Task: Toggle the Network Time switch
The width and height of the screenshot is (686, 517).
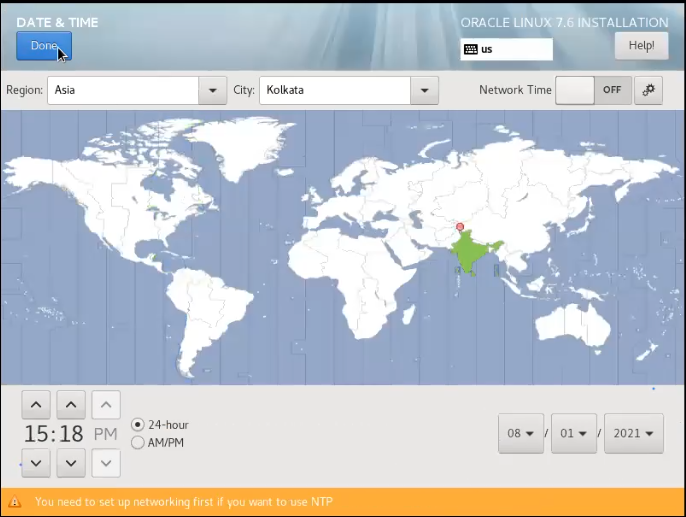Action: click(593, 90)
